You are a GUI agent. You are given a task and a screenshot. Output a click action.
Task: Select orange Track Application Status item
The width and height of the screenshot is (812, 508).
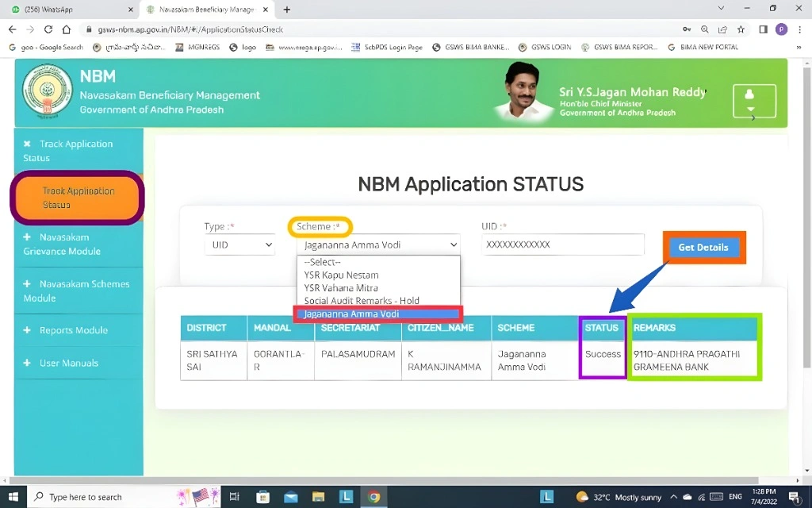point(78,198)
